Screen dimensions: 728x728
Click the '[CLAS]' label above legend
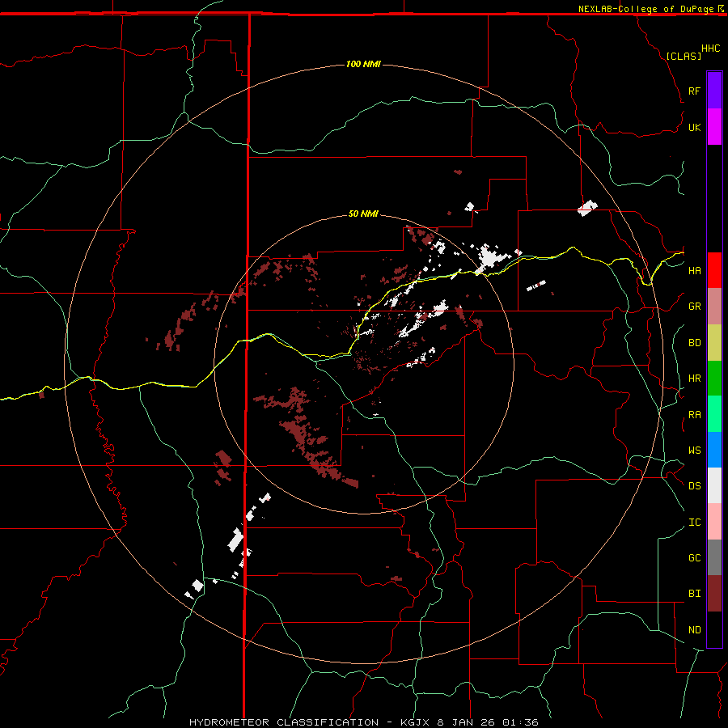point(684,56)
